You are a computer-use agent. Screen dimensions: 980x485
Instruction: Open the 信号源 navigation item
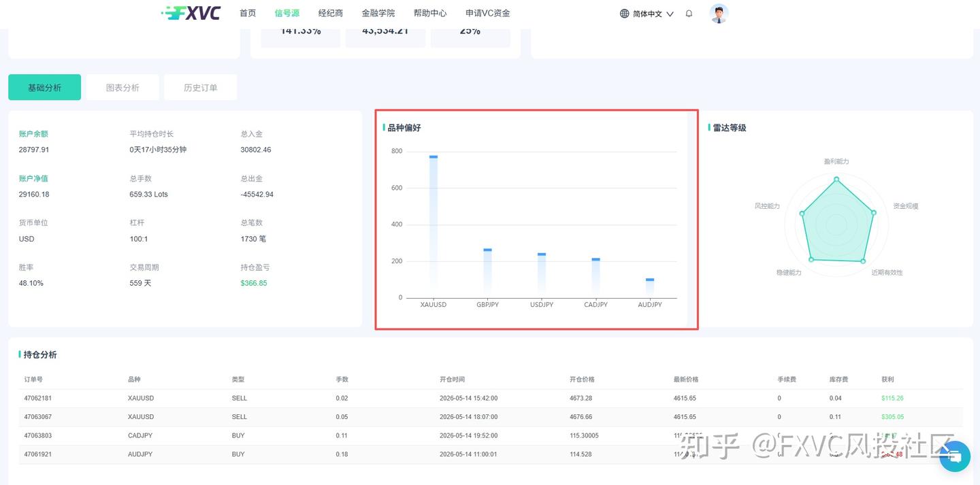pos(287,13)
